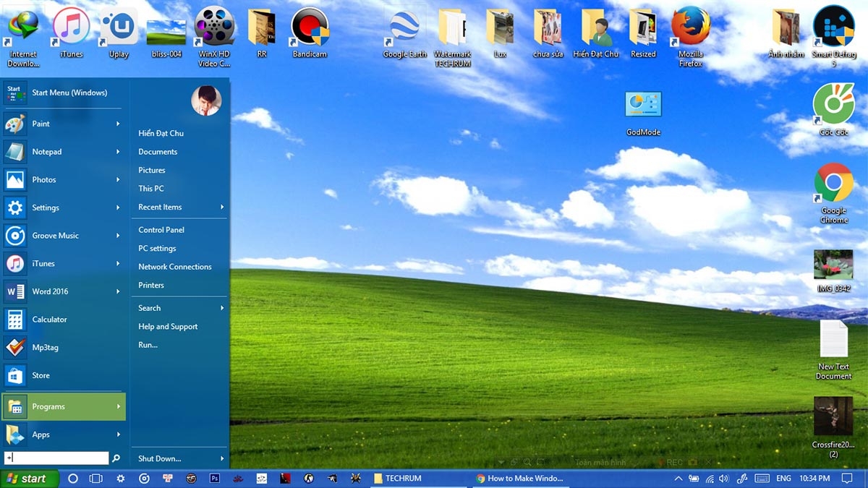
Task: Open PC settings link
Action: pyautogui.click(x=157, y=248)
